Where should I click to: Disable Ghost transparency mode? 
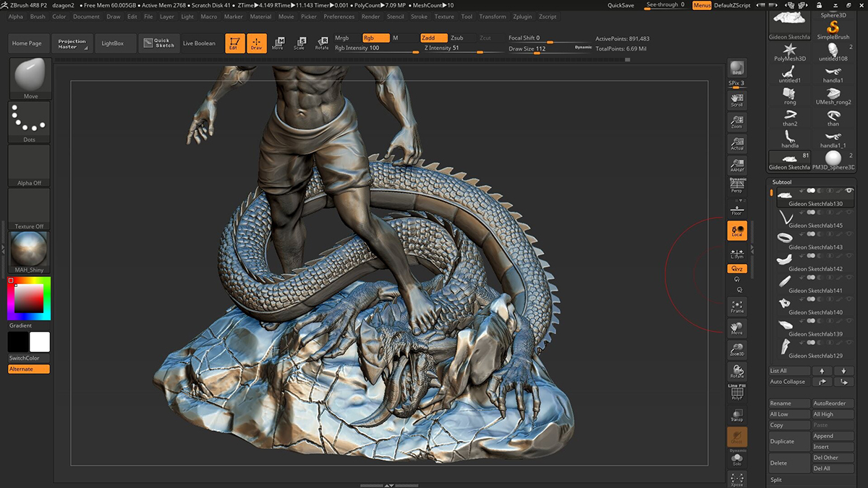(x=736, y=437)
